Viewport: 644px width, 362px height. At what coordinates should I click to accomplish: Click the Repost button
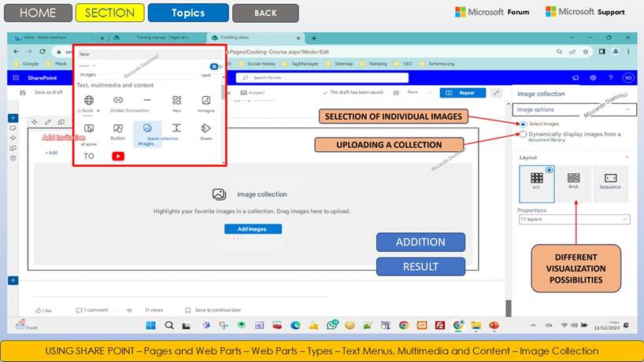[x=462, y=93]
